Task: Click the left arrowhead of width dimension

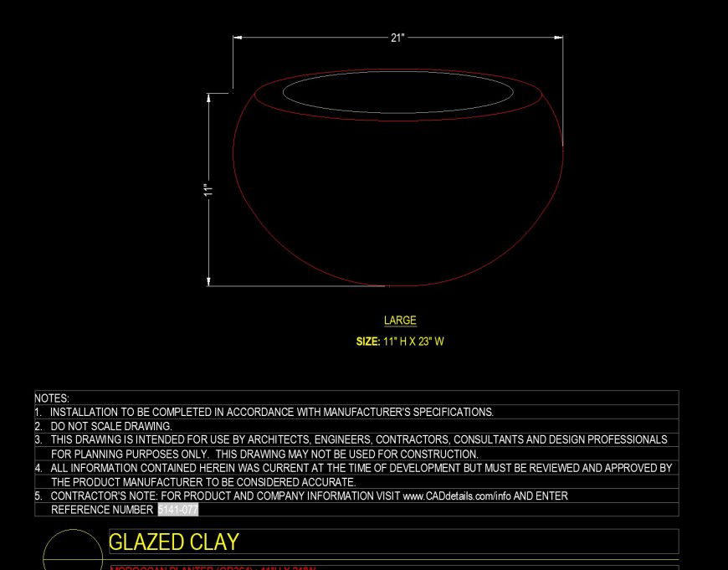Action: click(238, 38)
